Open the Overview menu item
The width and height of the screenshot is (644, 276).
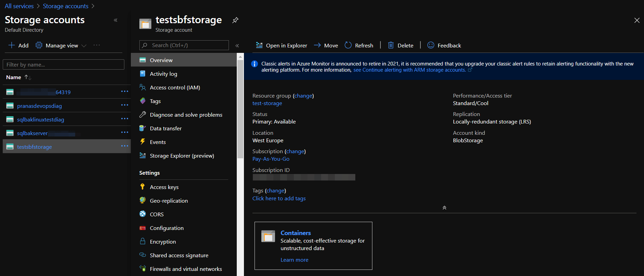pyautogui.click(x=184, y=60)
